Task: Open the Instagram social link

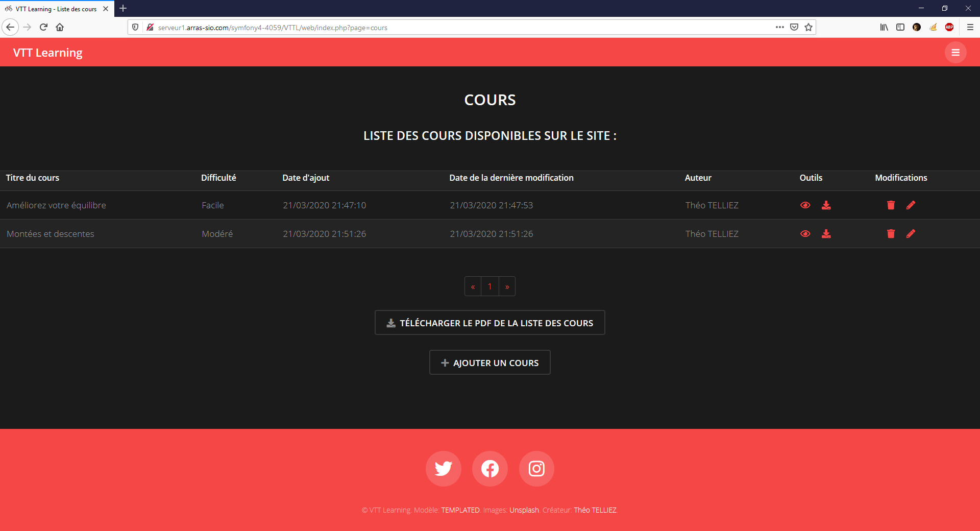Action: click(x=536, y=469)
